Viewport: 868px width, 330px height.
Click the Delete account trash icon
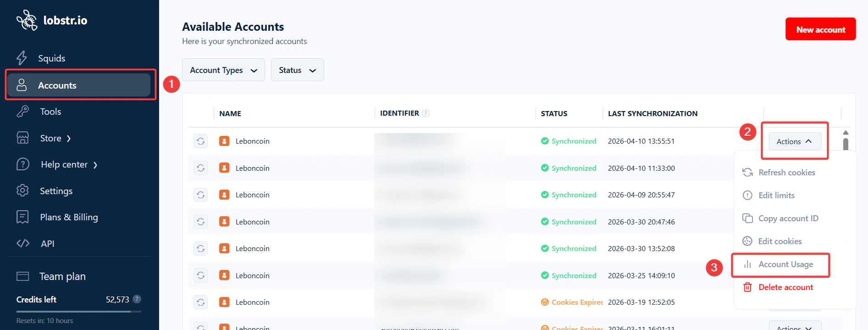pyautogui.click(x=747, y=287)
